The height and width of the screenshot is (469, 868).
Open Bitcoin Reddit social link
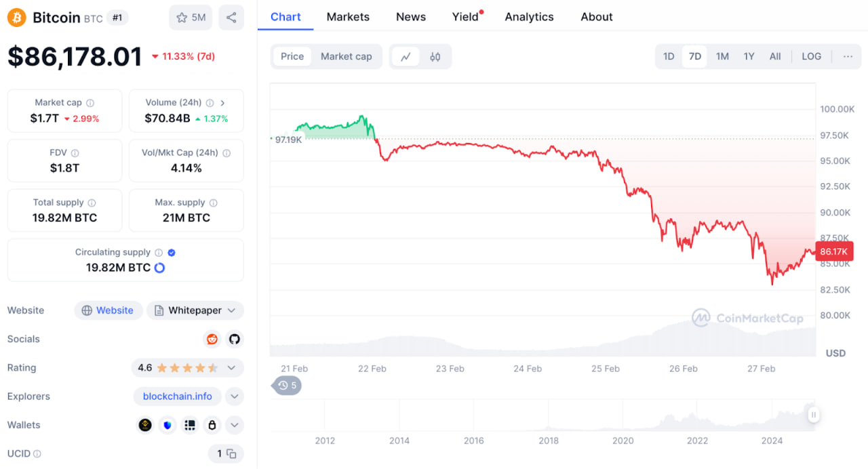coord(212,339)
